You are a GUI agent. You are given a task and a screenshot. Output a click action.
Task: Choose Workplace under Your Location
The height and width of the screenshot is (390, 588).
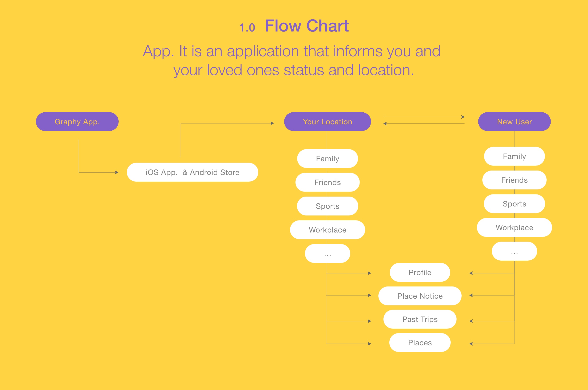click(x=327, y=230)
